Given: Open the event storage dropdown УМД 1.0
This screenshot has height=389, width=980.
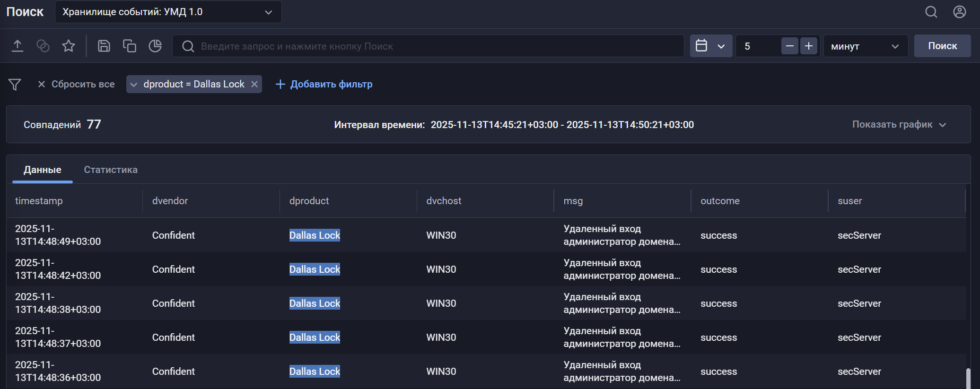Looking at the screenshot, I should pos(168,12).
